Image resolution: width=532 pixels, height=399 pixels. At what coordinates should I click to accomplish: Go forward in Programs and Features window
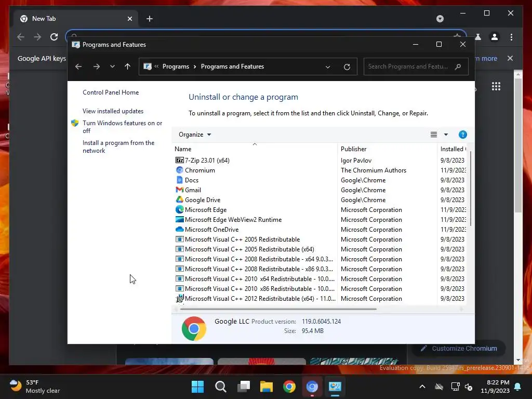pyautogui.click(x=96, y=66)
